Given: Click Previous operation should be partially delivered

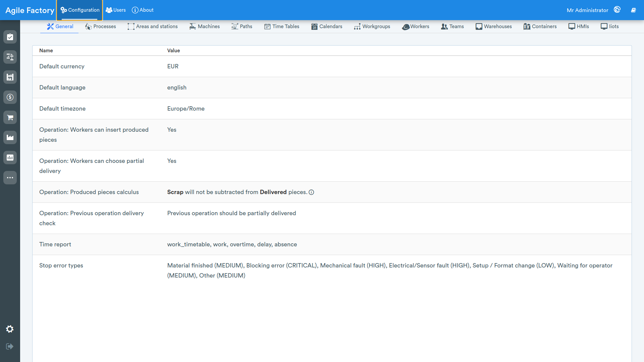Looking at the screenshot, I should [x=231, y=213].
